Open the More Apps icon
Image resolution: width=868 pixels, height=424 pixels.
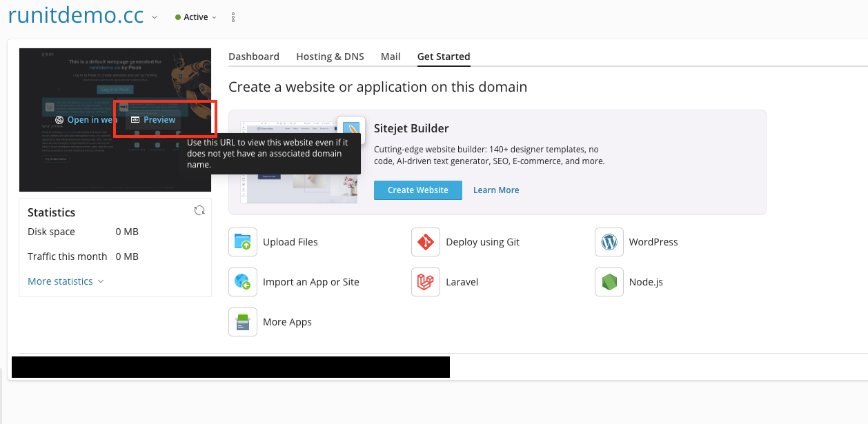(x=243, y=322)
